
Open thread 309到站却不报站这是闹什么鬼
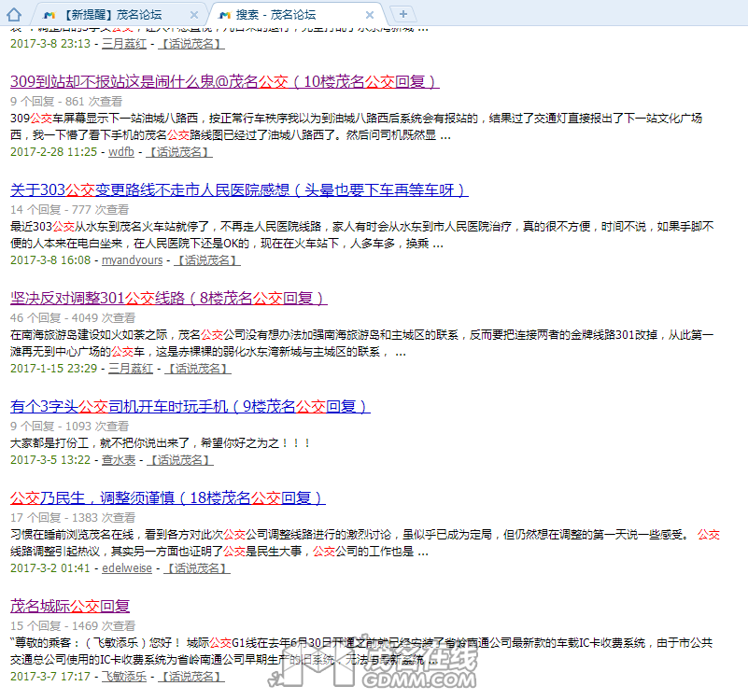pyautogui.click(x=225, y=81)
